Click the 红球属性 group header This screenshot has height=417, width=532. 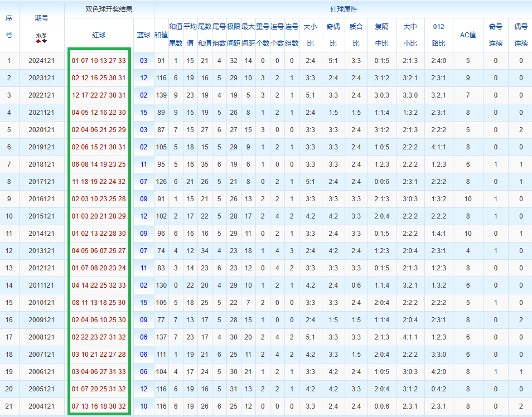[x=343, y=9]
